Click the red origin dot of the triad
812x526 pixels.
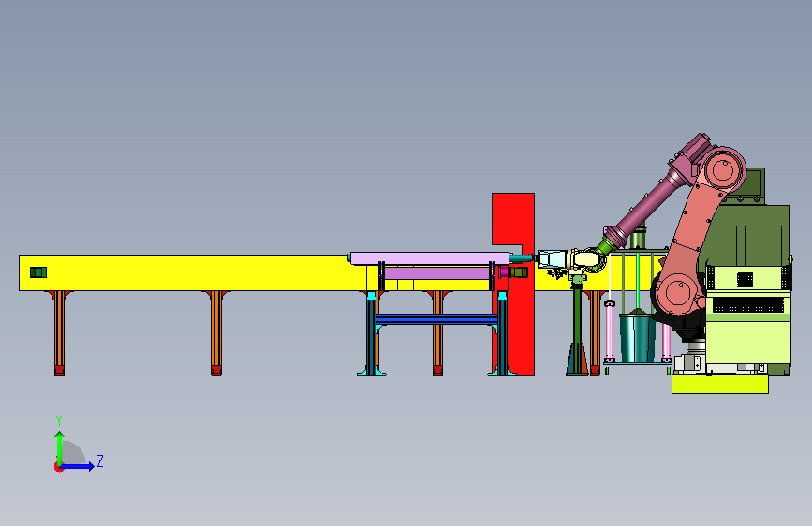[58, 467]
